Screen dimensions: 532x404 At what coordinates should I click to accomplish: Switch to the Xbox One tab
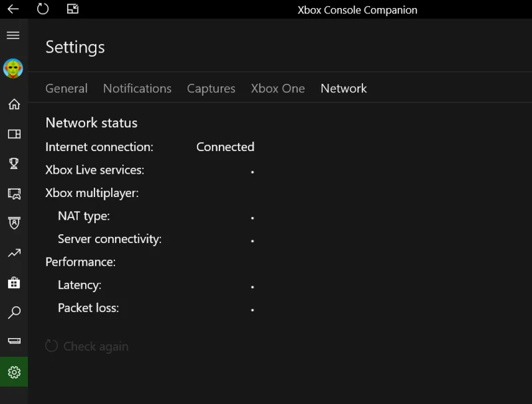[278, 88]
